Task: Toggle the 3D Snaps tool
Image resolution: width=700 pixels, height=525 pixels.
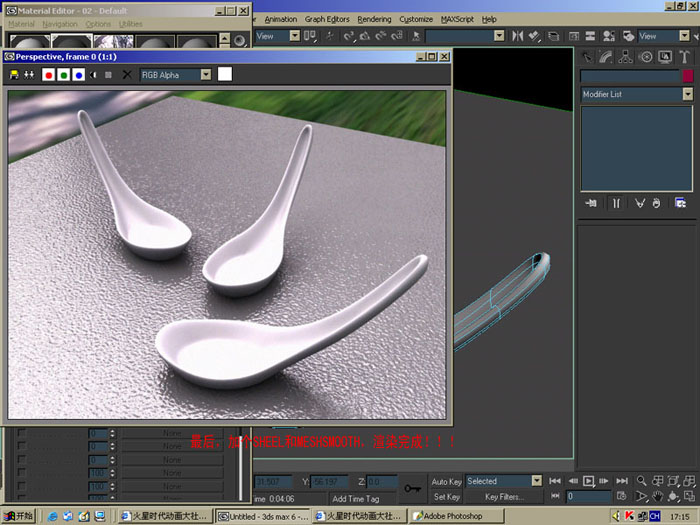Action: (x=349, y=36)
